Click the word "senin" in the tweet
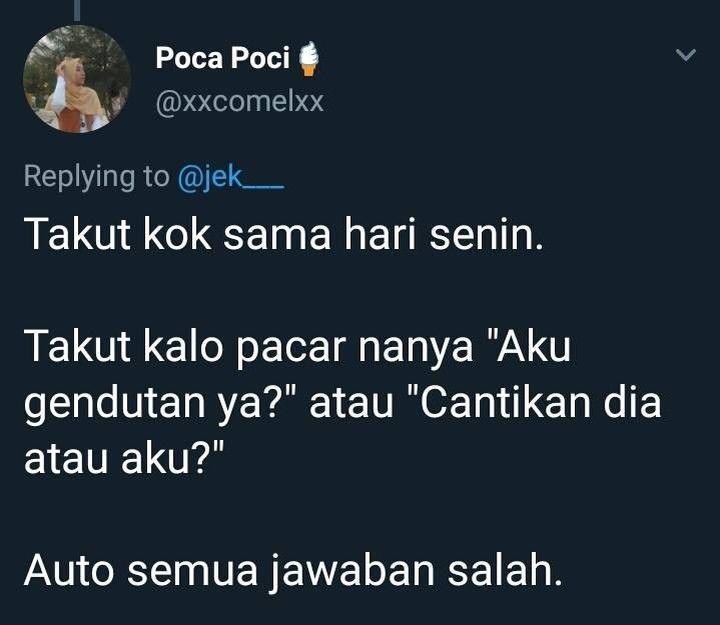The image size is (720, 625). pos(482,235)
